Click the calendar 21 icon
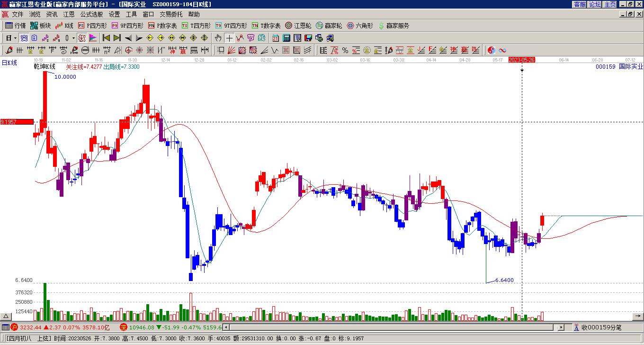 coord(276,38)
